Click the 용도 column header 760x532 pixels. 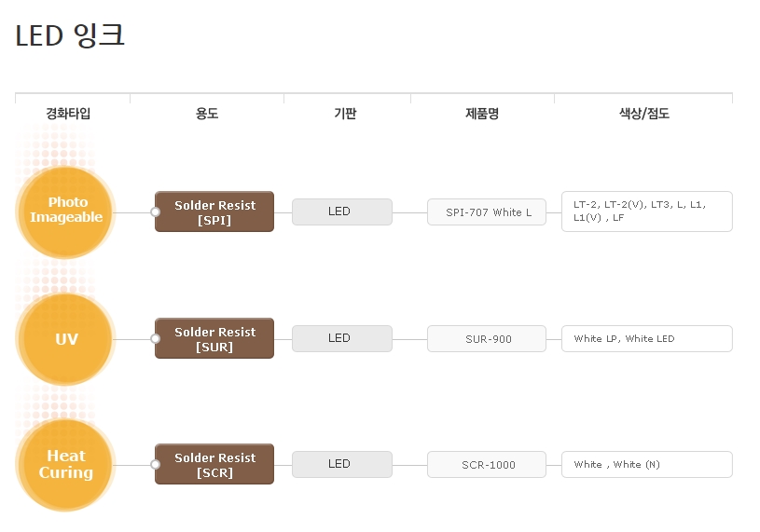(x=207, y=114)
